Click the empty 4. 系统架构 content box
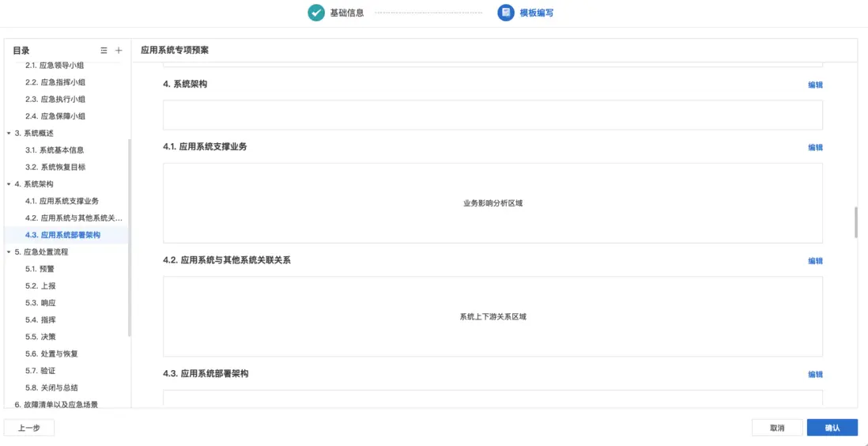Screen dimensions: 868x446 492,115
